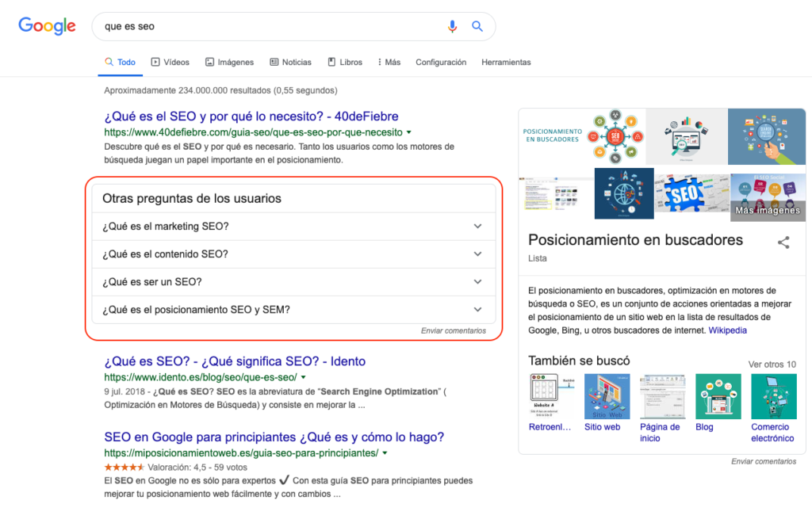This screenshot has width=812, height=519.
Task: Open the Idento '¿Qué es SEO?' result
Action: coord(235,361)
